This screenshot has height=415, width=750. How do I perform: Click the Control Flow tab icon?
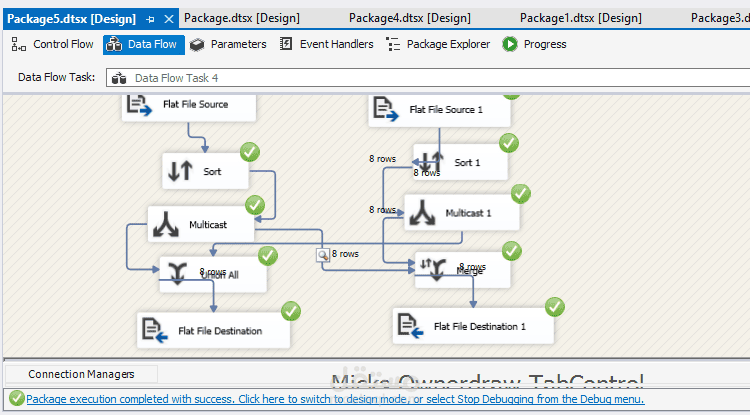pyautogui.click(x=19, y=44)
